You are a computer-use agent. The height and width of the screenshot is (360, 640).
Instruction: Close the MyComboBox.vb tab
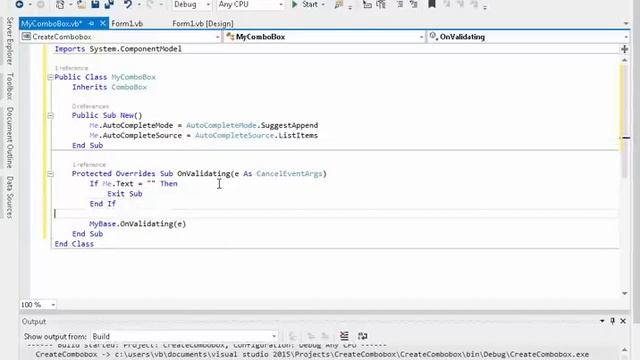click(x=103, y=24)
